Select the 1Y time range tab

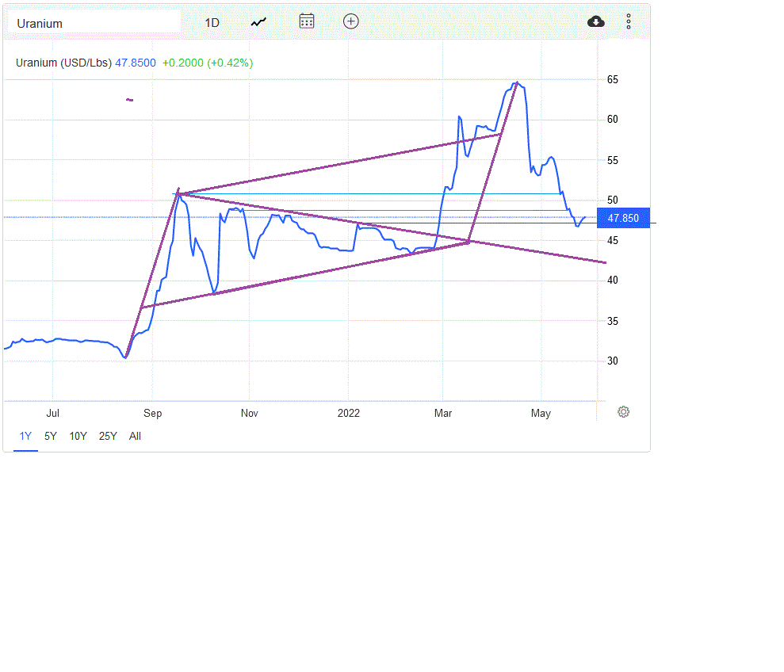pos(26,436)
